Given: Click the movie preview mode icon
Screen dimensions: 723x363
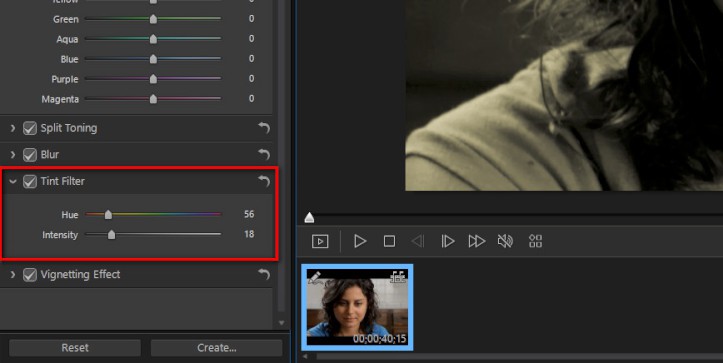Looking at the screenshot, I should pos(320,241).
